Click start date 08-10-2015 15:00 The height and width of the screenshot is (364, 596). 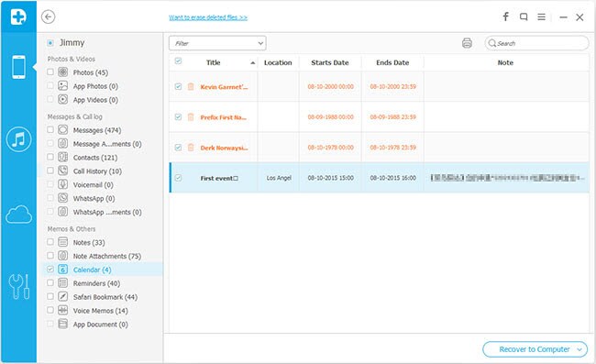(x=331, y=178)
